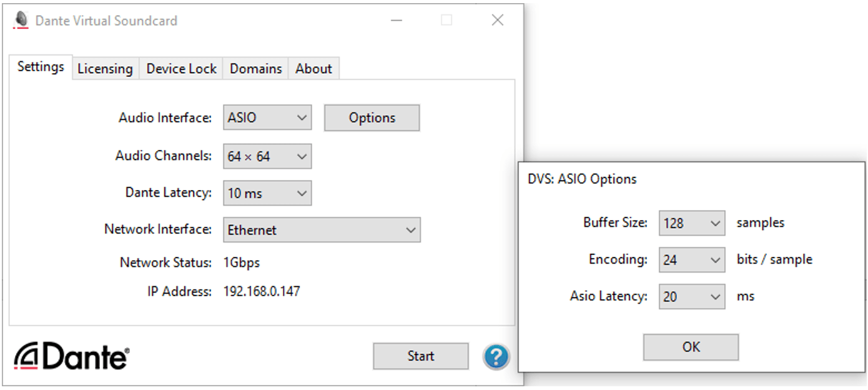The width and height of the screenshot is (868, 390).
Task: Open the About tab
Action: (x=313, y=69)
